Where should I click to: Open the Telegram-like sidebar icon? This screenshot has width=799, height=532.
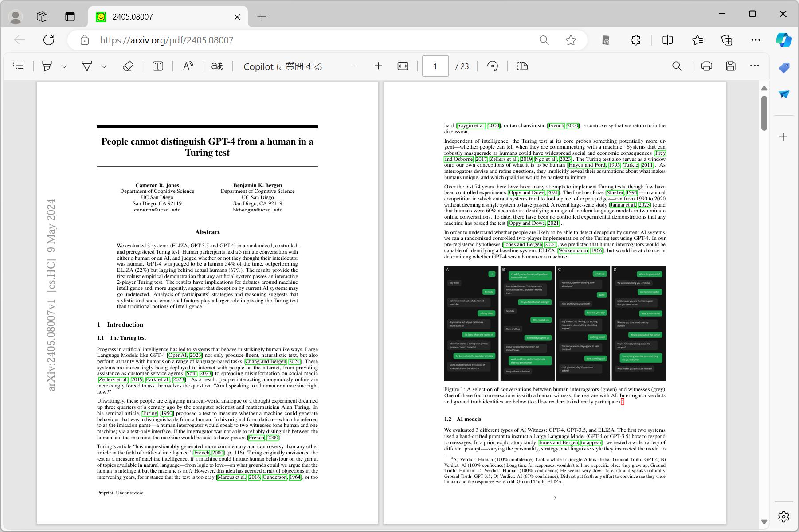784,94
